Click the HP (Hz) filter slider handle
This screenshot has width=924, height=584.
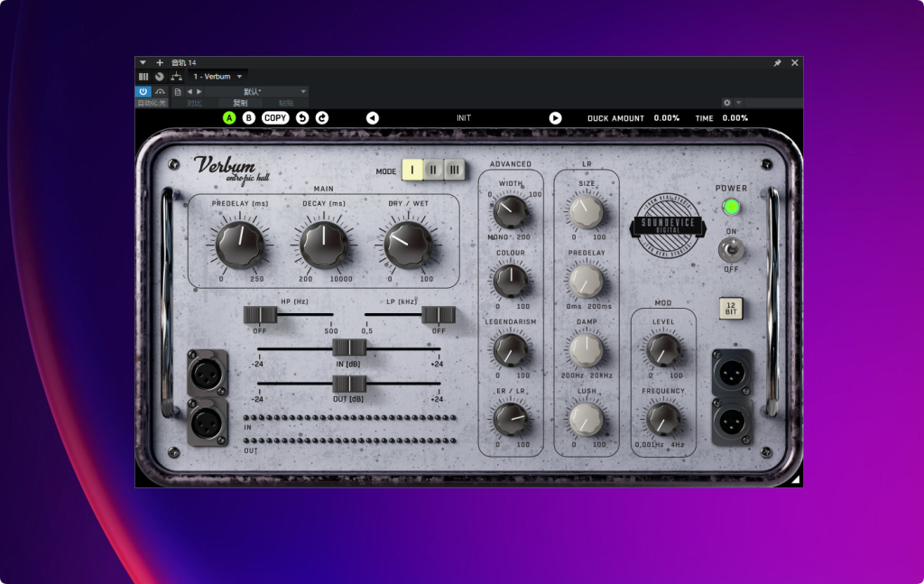[261, 315]
